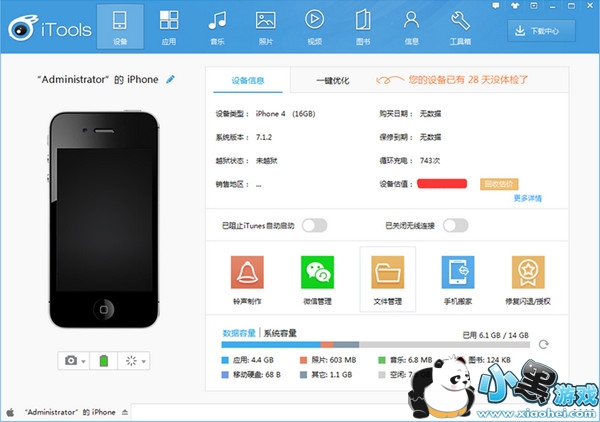Open the 微信管理 WeChat manager
This screenshot has width=600, height=422.
318,280
